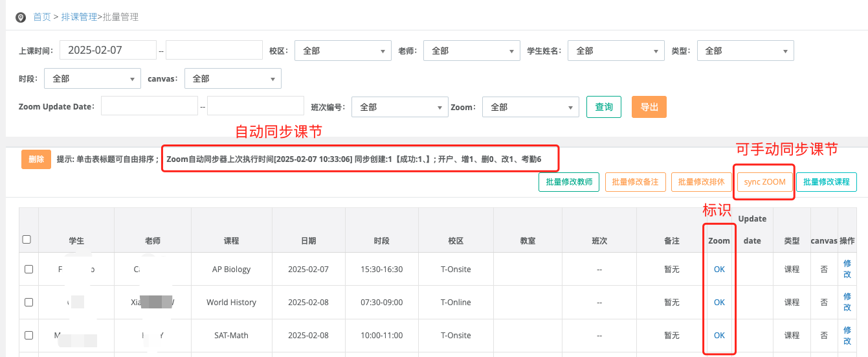The height and width of the screenshot is (357, 868).
Task: Expand the 班次编号 dropdown
Action: tap(399, 108)
